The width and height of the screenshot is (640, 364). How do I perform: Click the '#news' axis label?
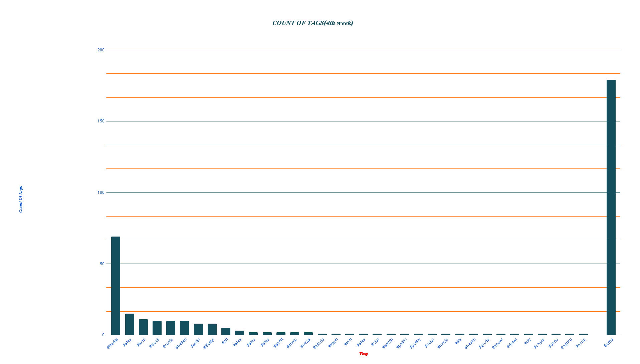pos(305,343)
